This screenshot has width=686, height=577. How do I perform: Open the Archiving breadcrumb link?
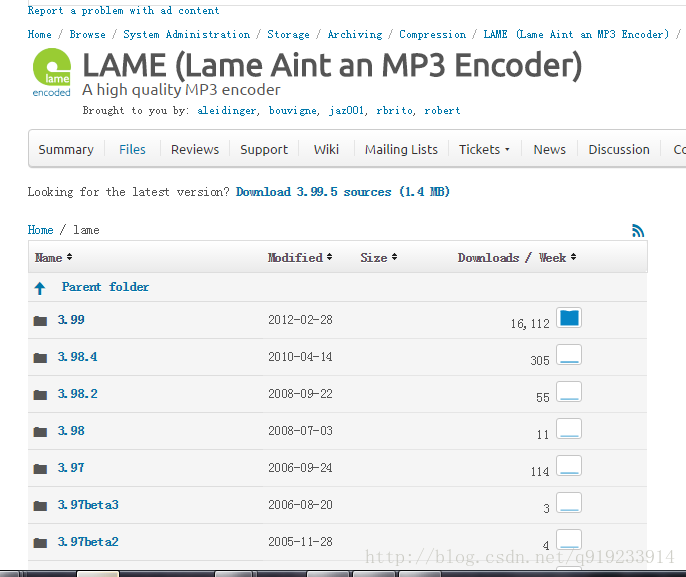pos(355,35)
